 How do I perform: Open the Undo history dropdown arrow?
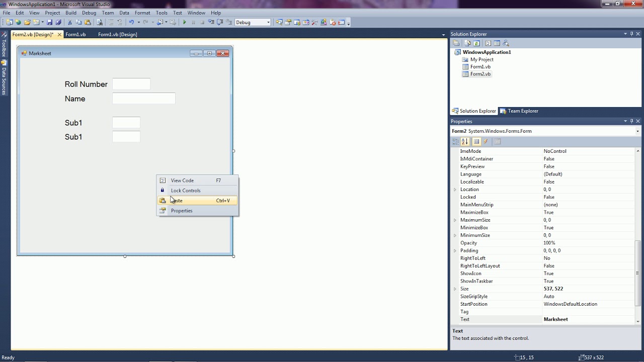click(138, 22)
